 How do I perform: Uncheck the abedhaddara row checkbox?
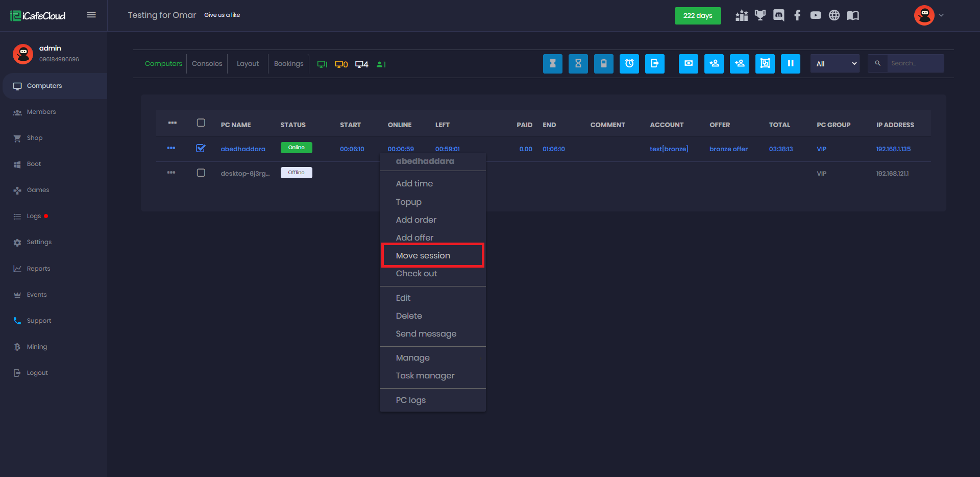point(201,148)
